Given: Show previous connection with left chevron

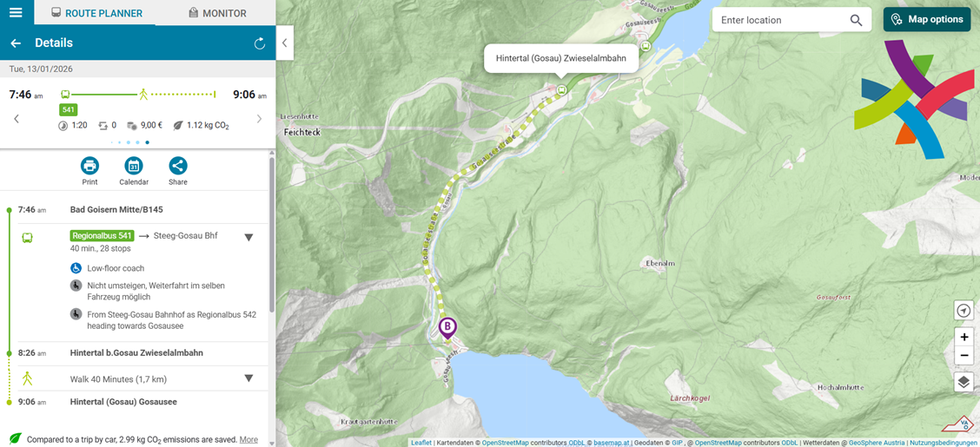Looking at the screenshot, I should click(17, 119).
